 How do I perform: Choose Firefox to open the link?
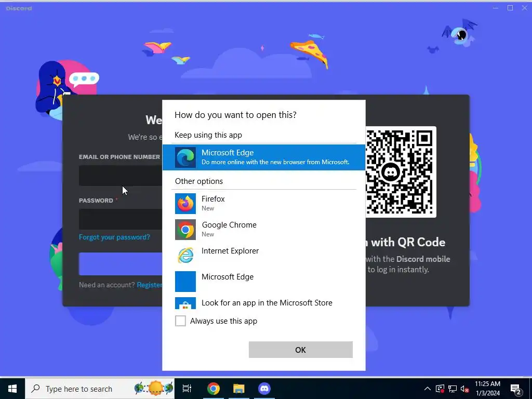pyautogui.click(x=263, y=203)
